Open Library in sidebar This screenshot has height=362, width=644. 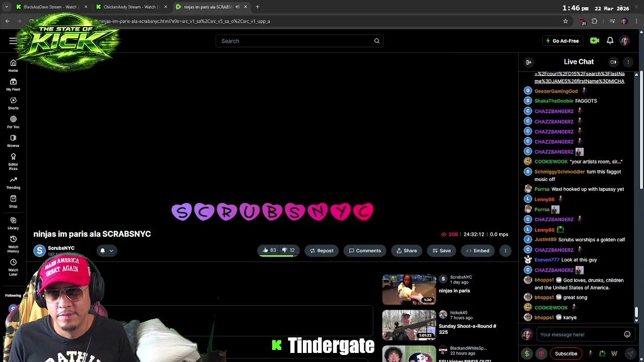13,223
